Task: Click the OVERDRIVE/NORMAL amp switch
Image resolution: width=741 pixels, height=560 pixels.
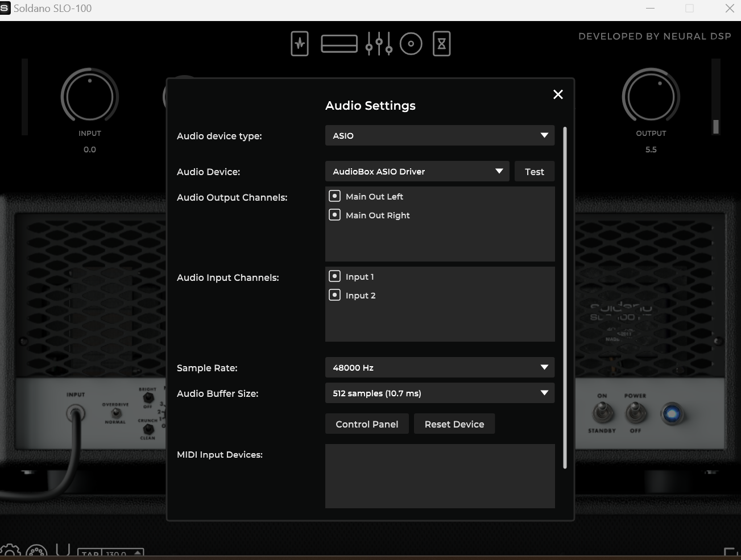Action: pos(115,413)
